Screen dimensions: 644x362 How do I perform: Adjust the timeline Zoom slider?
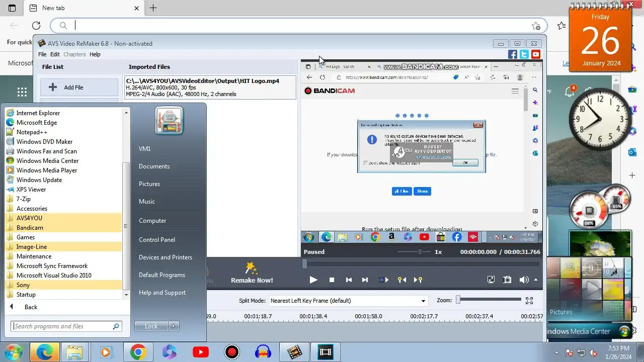click(x=489, y=300)
